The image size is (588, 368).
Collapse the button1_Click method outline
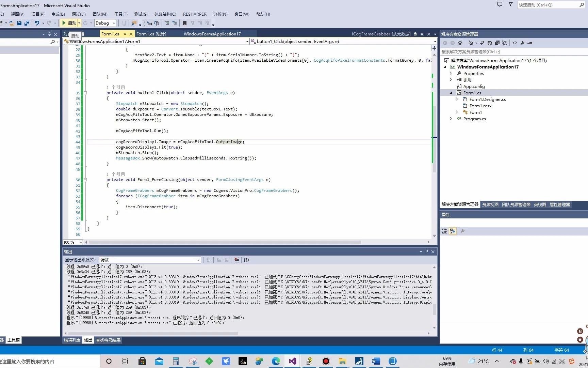[x=85, y=93]
